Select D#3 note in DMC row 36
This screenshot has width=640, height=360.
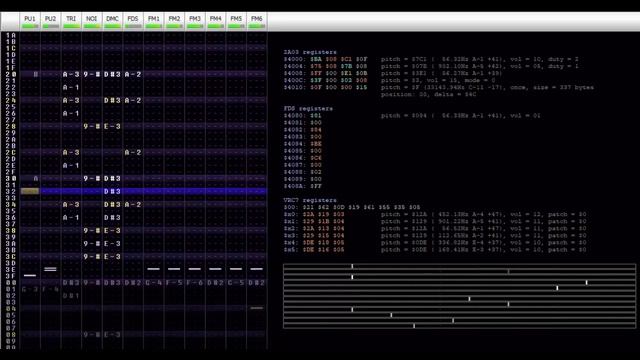[x=112, y=218]
